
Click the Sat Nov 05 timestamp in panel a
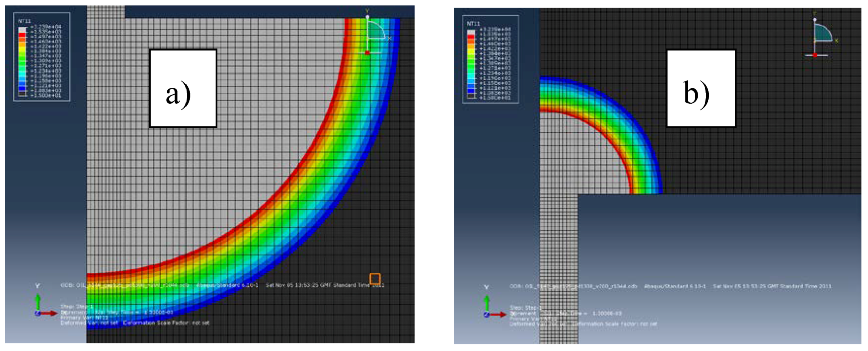click(x=325, y=285)
